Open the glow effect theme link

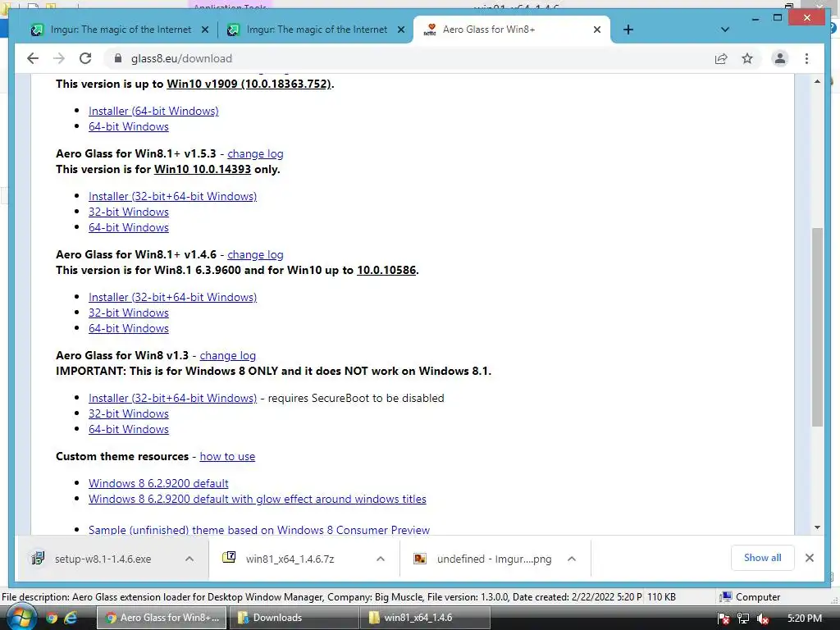pyautogui.click(x=257, y=499)
